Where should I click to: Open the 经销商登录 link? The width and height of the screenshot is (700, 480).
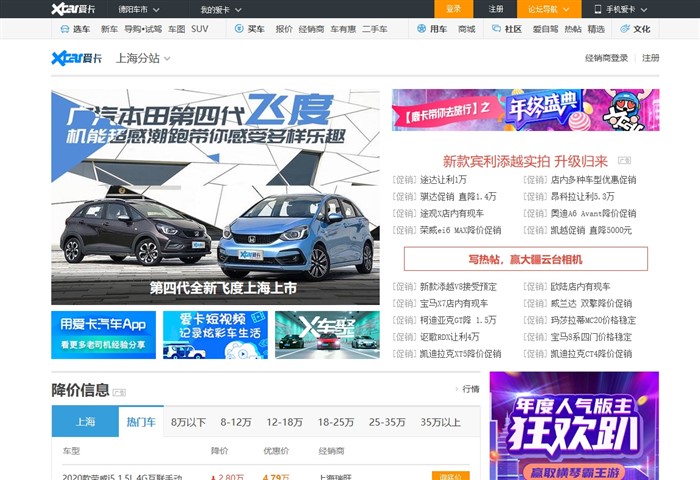[606, 58]
